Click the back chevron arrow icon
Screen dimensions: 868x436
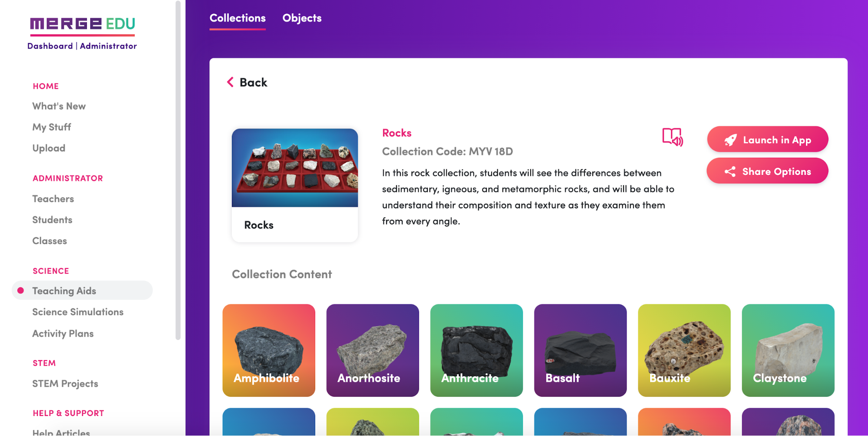pyautogui.click(x=230, y=82)
